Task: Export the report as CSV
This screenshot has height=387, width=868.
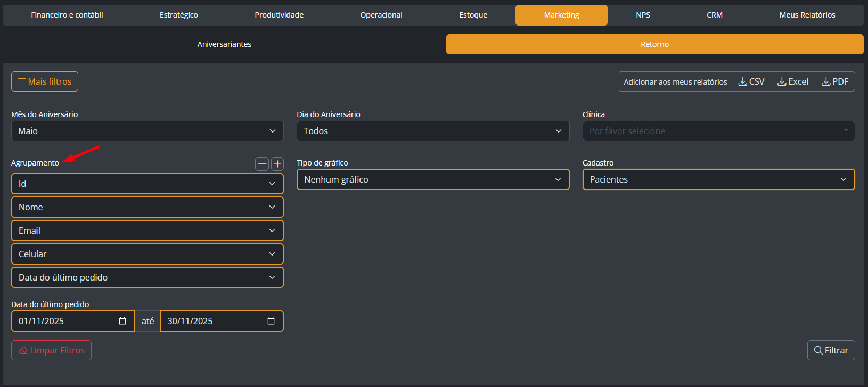Action: pos(751,81)
